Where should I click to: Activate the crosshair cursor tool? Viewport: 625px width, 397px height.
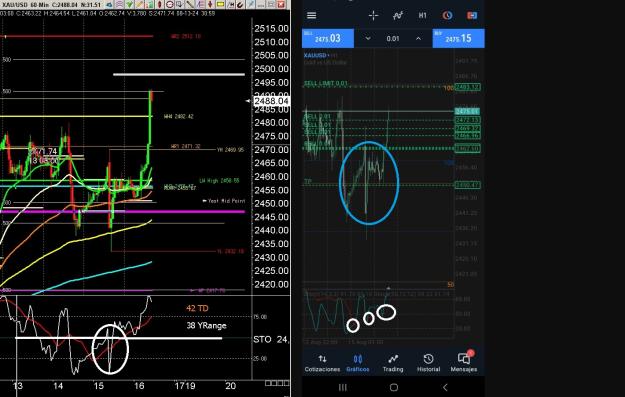tap(373, 15)
